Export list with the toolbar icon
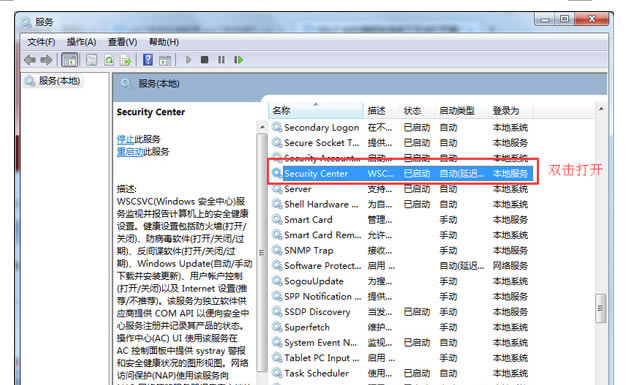Screen dimensions: 633x385 (126, 60)
